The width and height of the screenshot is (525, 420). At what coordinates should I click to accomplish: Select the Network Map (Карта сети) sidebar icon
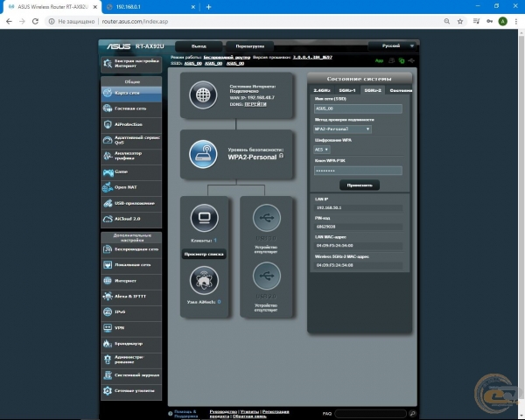click(x=108, y=93)
